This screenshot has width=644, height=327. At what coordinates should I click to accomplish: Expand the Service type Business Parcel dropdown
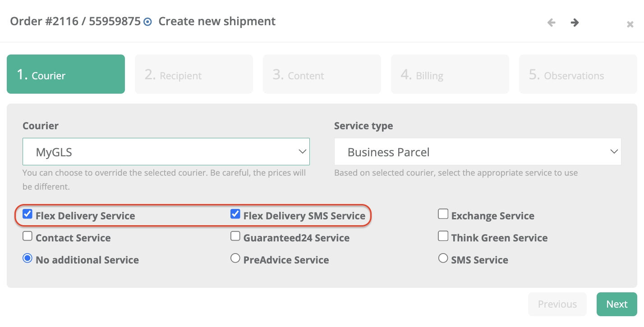pyautogui.click(x=478, y=152)
